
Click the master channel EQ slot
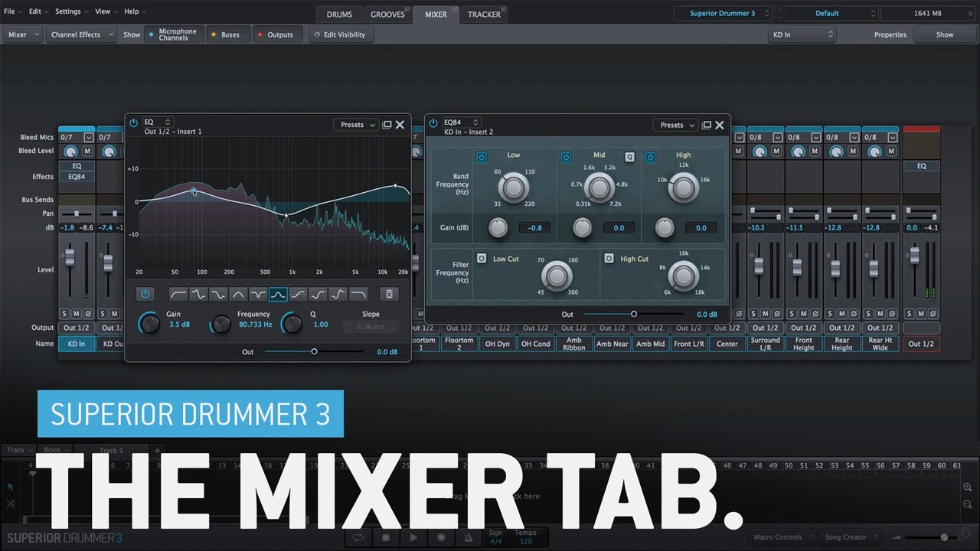(x=921, y=166)
